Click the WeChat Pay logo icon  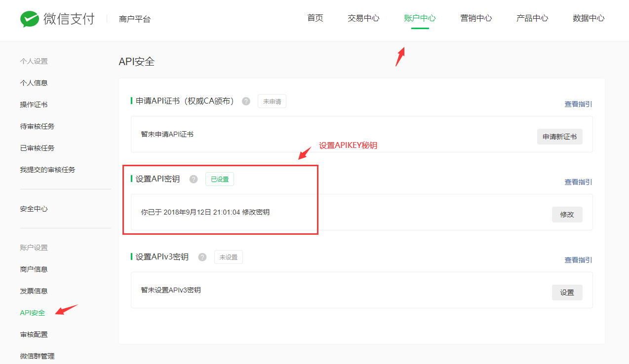[x=30, y=19]
